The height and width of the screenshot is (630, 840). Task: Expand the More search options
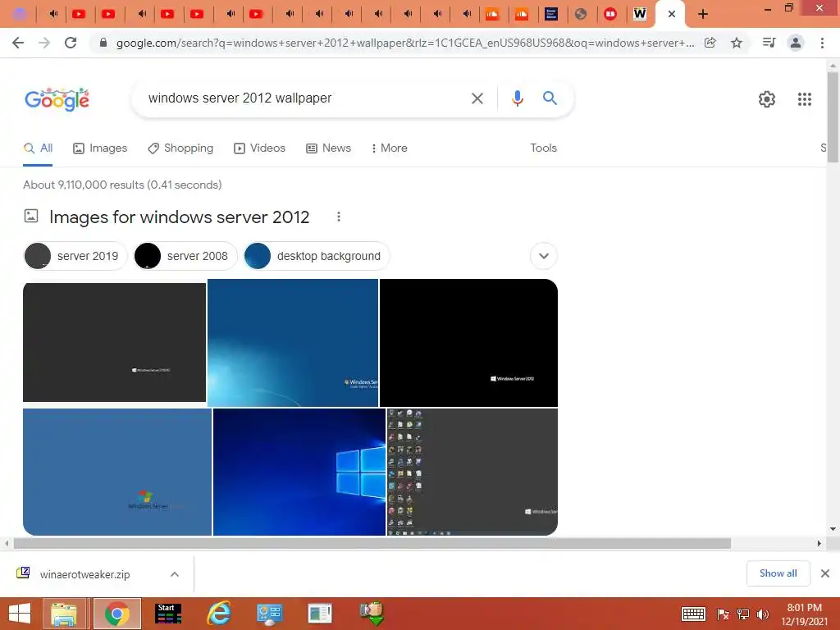pos(389,148)
